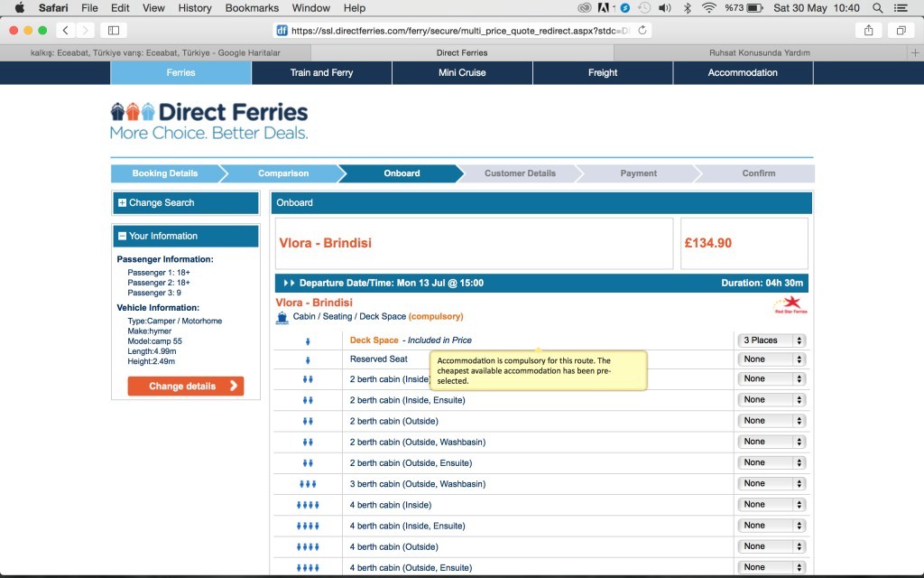Open the Bookmarks menu
The width and height of the screenshot is (924, 578).
coord(252,7)
